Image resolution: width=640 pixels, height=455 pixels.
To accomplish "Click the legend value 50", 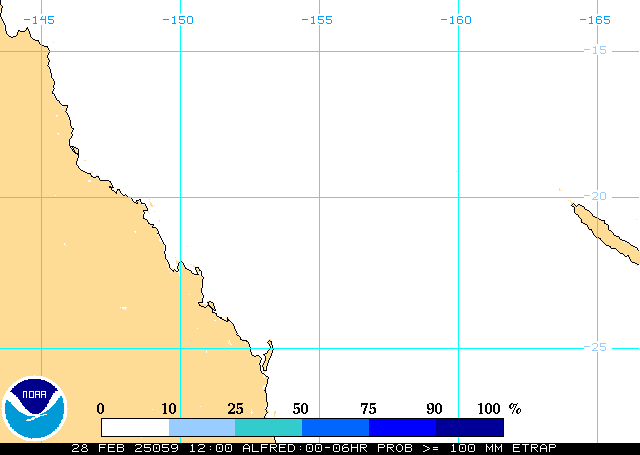I will [x=300, y=408].
